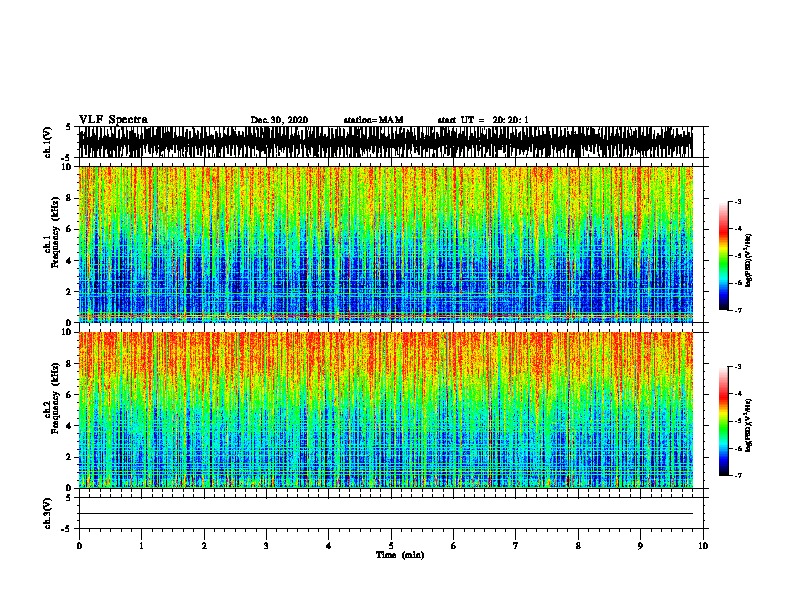The image size is (792, 612).
Task: Click the upper color scale bar
Action: point(724,256)
